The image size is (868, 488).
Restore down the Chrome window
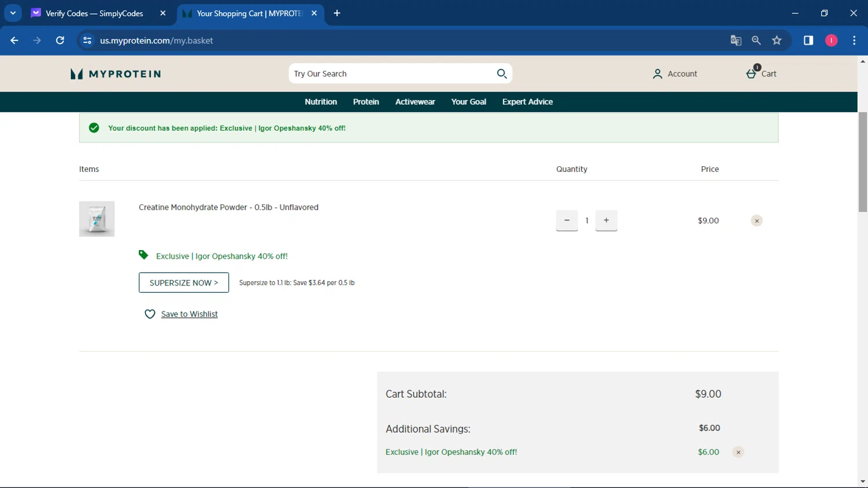click(824, 13)
